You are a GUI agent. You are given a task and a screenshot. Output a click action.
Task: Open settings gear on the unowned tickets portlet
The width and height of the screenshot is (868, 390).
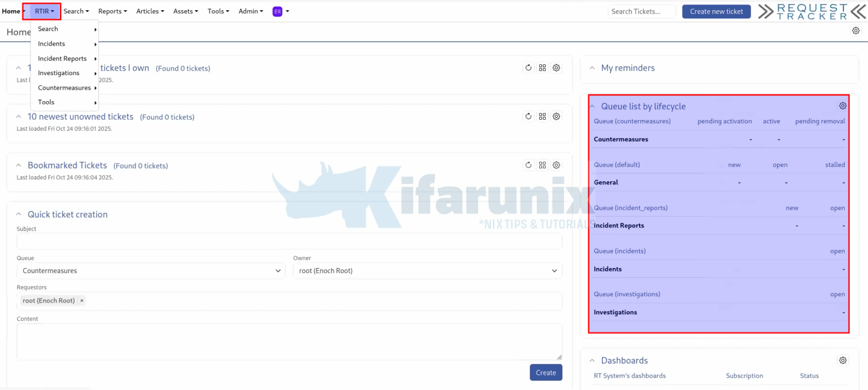tap(556, 116)
